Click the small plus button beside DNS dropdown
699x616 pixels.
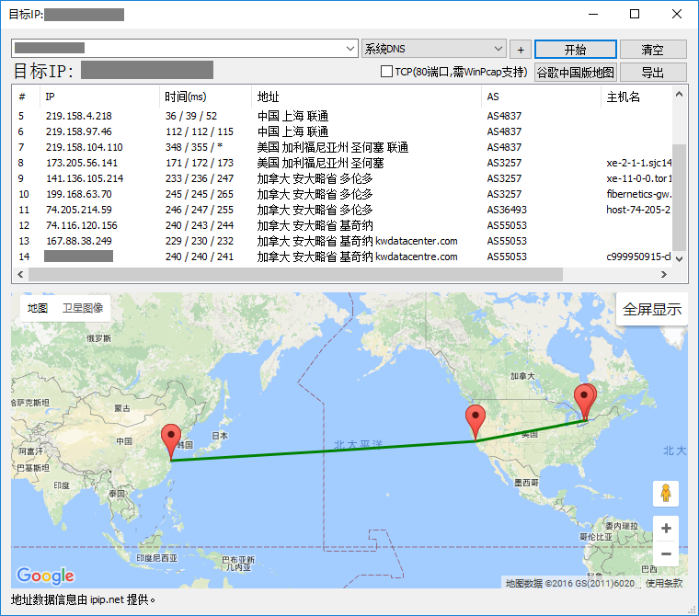521,49
